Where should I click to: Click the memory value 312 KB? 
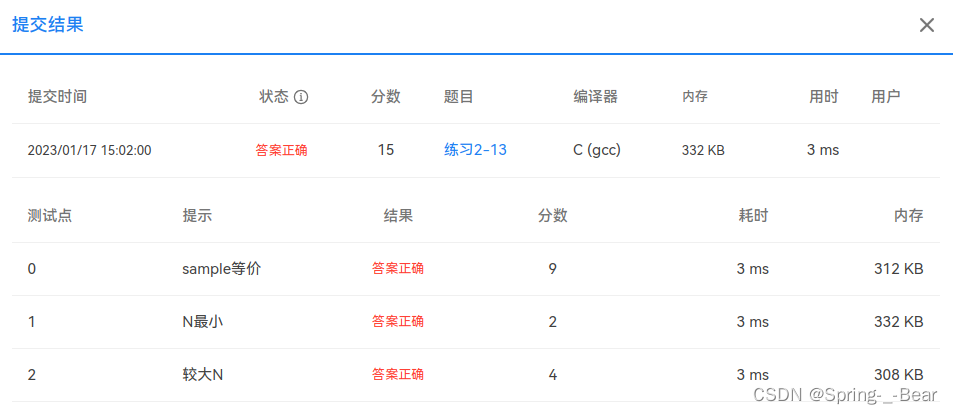tap(899, 269)
